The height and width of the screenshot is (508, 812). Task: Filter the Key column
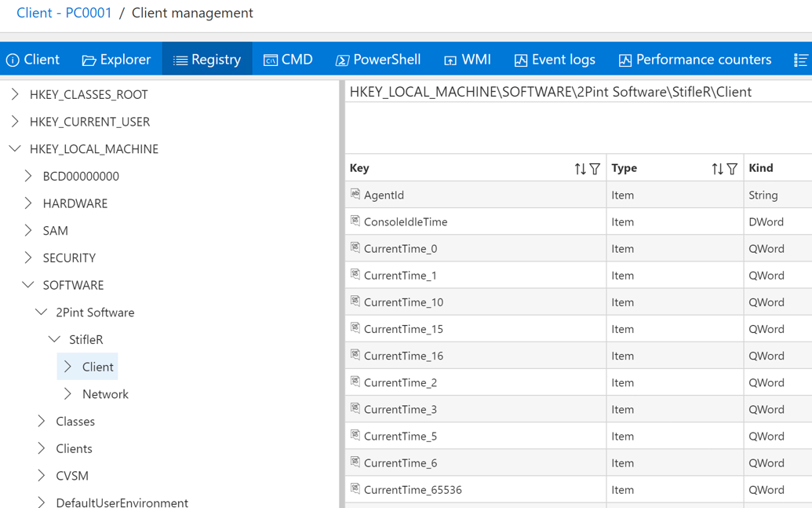(x=595, y=169)
